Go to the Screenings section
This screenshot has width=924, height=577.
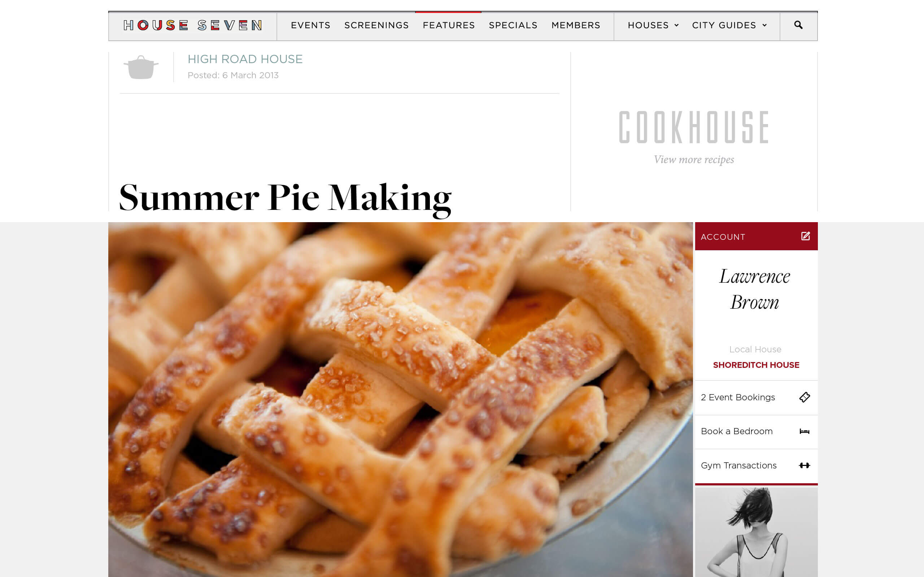pyautogui.click(x=376, y=25)
